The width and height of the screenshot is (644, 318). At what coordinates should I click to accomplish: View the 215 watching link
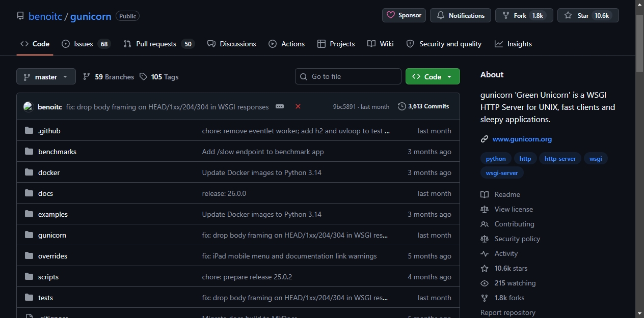pos(508,283)
